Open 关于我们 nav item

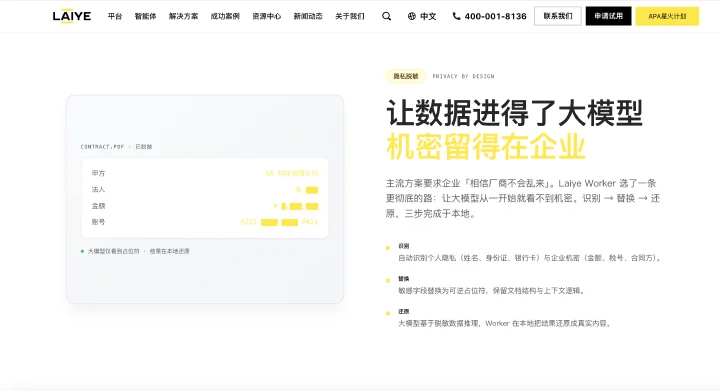(349, 16)
